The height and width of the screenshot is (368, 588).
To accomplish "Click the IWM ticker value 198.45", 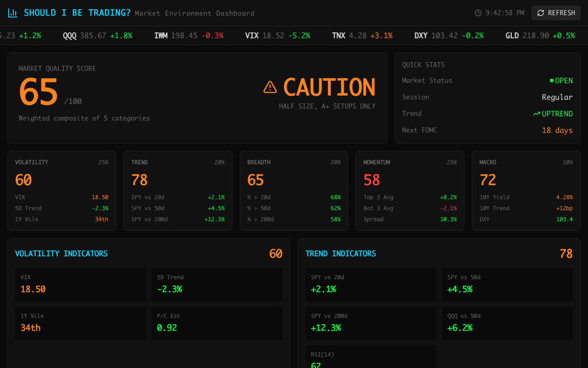I will tap(184, 35).
